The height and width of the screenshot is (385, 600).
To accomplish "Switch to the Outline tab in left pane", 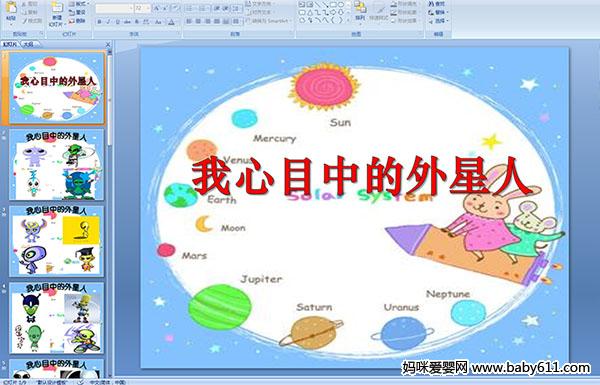I will 28,44.
